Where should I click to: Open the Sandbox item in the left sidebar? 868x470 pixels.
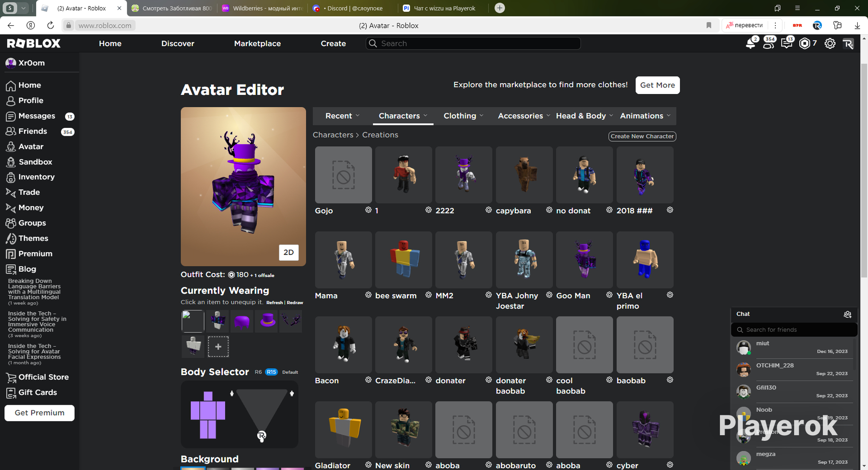[x=29, y=162]
